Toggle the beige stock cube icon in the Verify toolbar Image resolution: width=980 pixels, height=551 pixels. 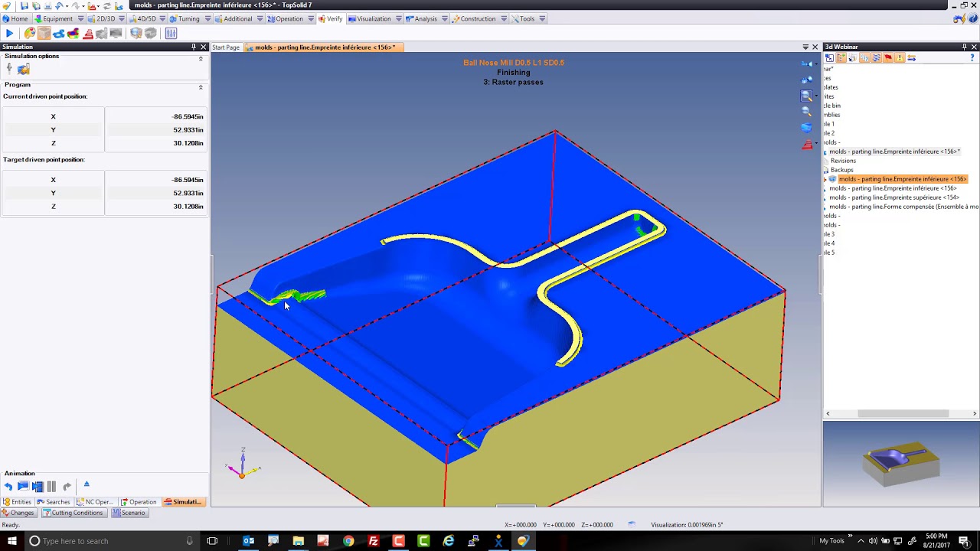(x=44, y=33)
